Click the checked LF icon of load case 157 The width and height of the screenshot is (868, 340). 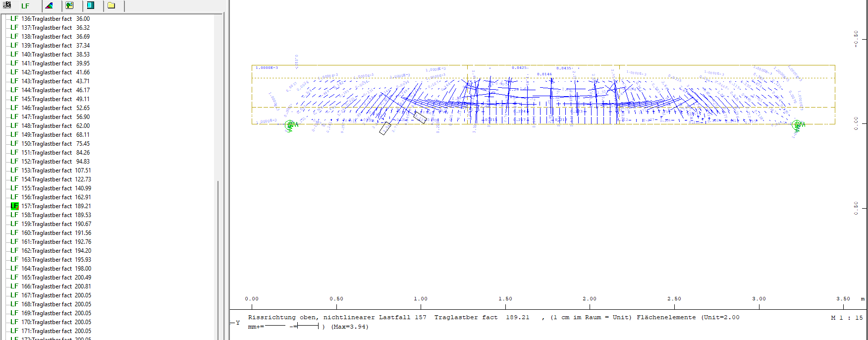14,206
